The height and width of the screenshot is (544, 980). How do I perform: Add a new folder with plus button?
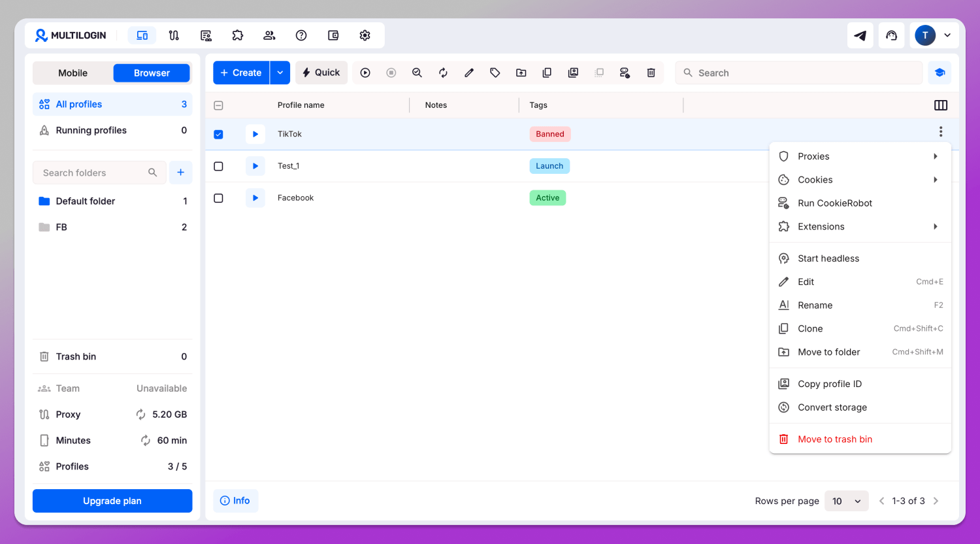point(181,173)
